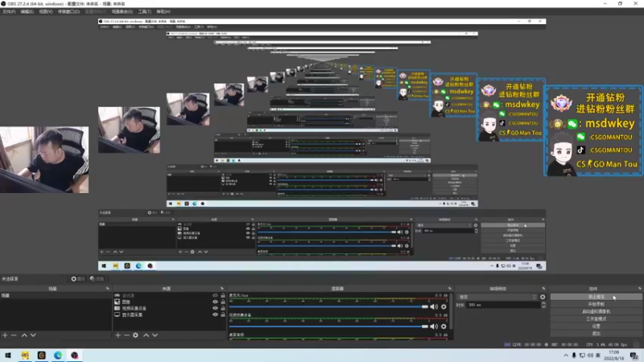Image resolution: width=644 pixels, height=362 pixels.
Task: Open source 属性 button above docks
Action: click(x=77, y=279)
